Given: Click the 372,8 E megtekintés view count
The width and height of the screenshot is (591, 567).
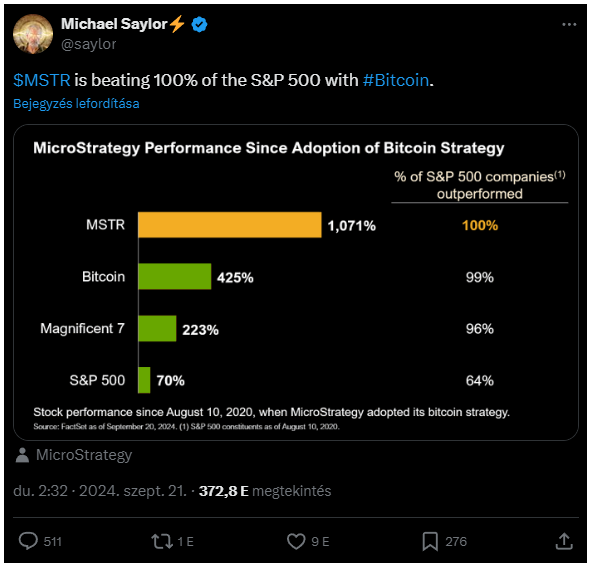Looking at the screenshot, I should (x=265, y=491).
